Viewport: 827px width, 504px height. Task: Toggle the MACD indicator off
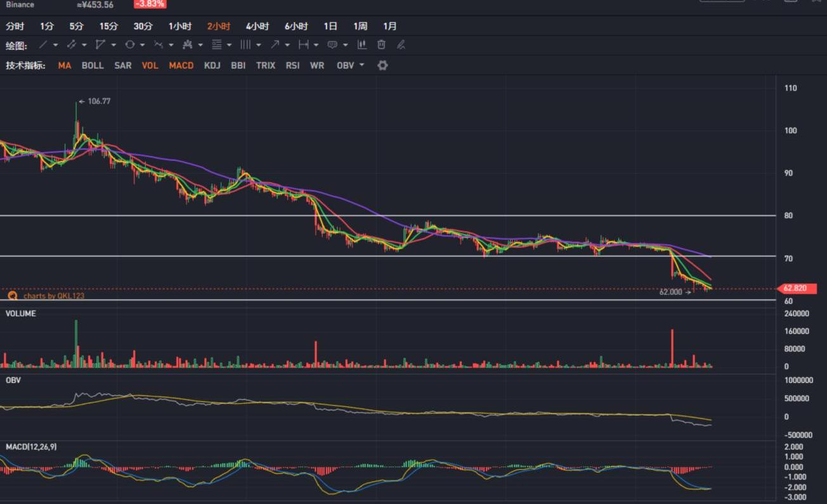click(x=181, y=65)
